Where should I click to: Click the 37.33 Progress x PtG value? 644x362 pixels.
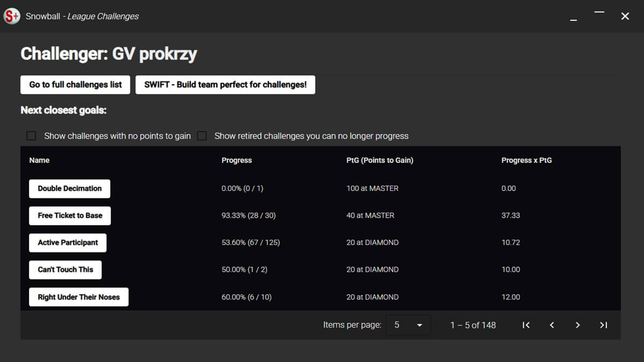click(511, 216)
